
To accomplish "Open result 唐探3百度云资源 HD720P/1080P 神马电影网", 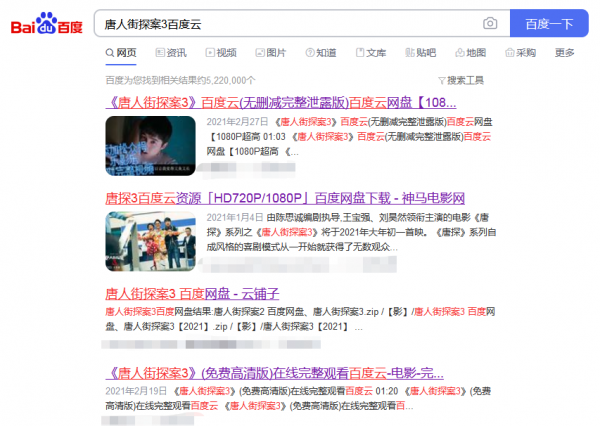I will pyautogui.click(x=285, y=198).
